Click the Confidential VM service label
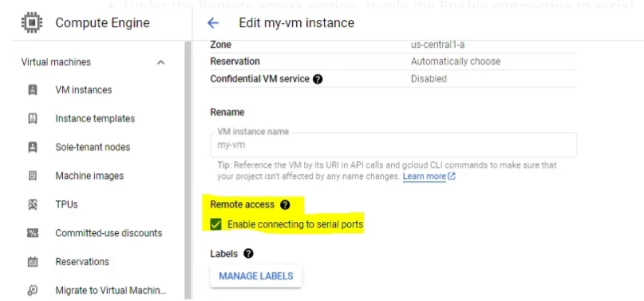 click(x=259, y=79)
